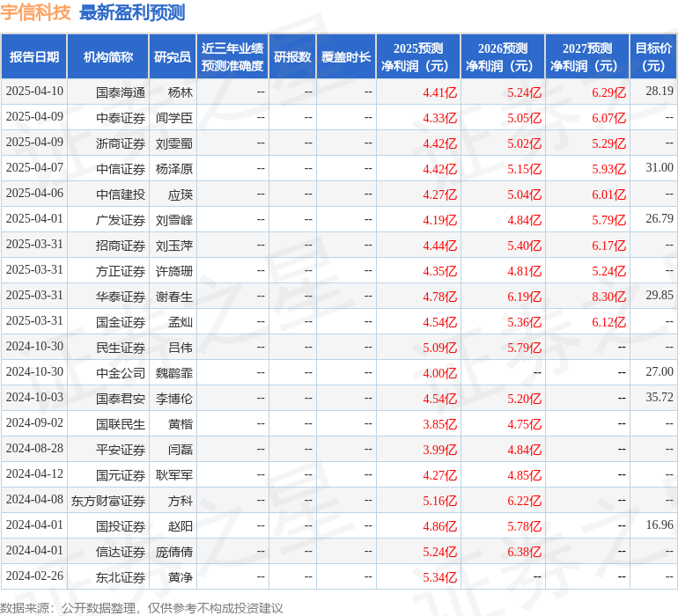The height and width of the screenshot is (616, 678).
Task: Click institution 民生证券
Action: coord(121,347)
